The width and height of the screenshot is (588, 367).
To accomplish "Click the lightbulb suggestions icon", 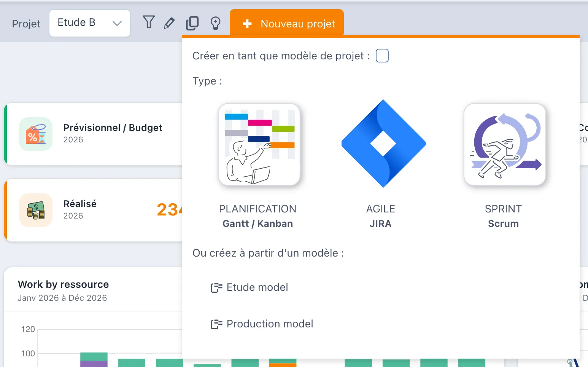I will [x=216, y=23].
